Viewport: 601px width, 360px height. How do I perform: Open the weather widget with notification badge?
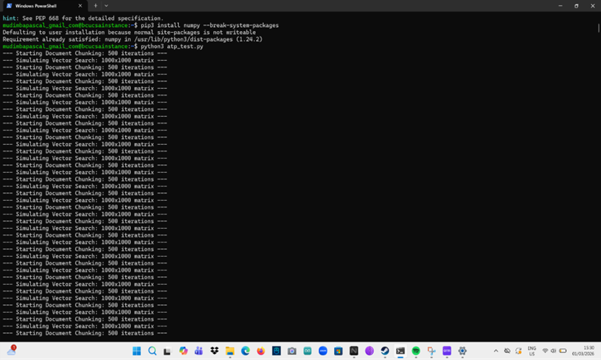pos(11,350)
